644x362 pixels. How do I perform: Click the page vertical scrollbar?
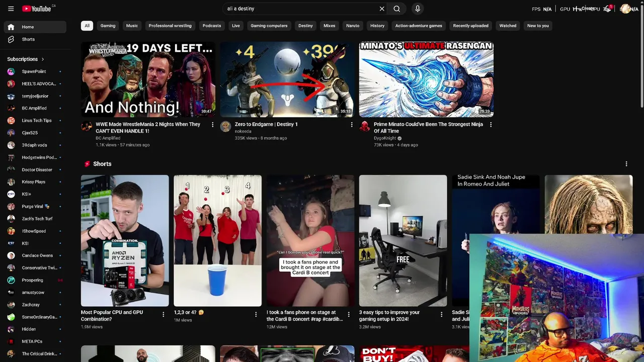tap(641, 55)
